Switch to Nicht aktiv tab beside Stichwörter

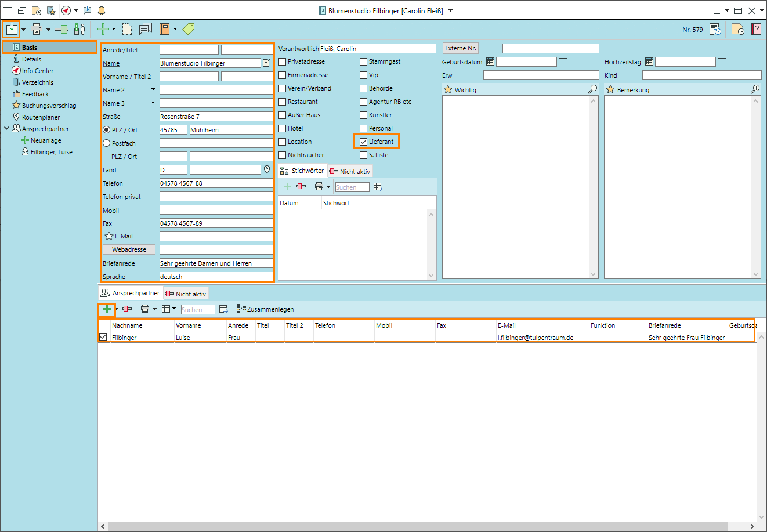pos(350,171)
